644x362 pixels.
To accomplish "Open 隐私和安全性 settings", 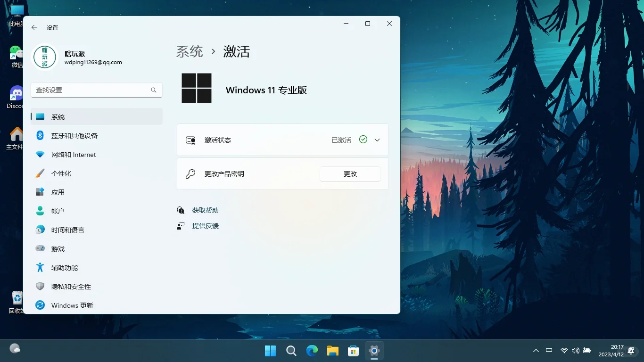I will point(71,286).
